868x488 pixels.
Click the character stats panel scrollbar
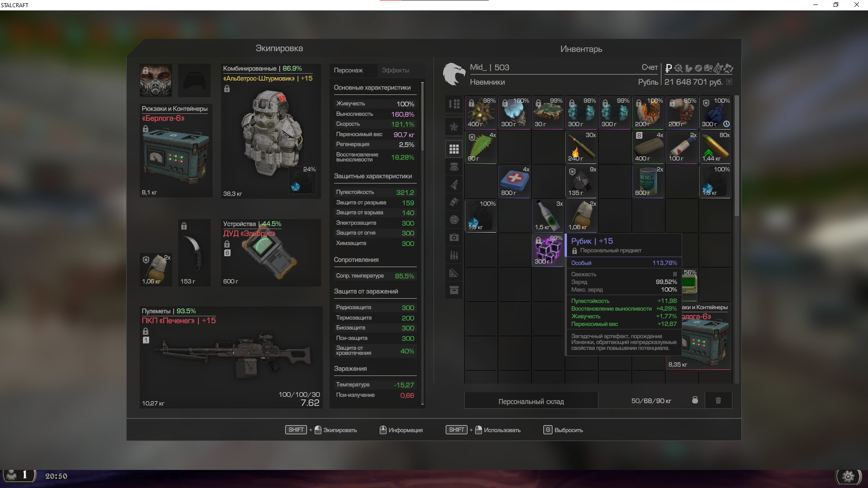pos(423,117)
